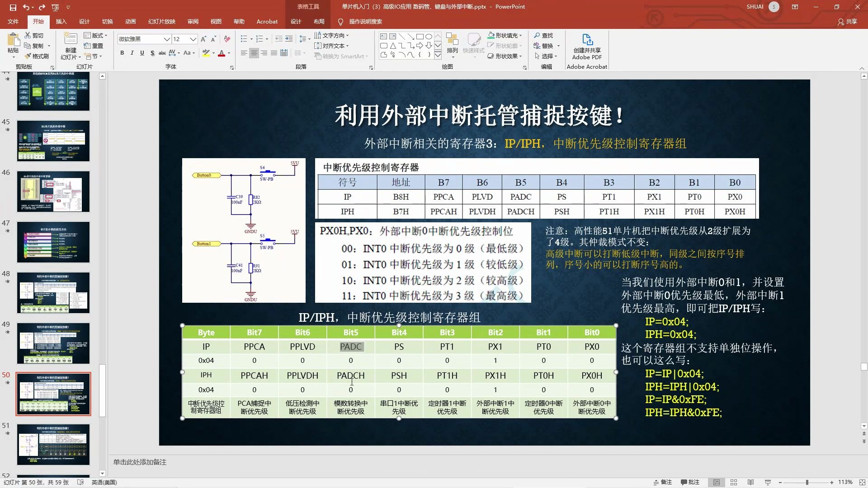Open the Shape Fill dropdown (形状填充)
Viewport: 868px width, 488px height.
coord(504,35)
